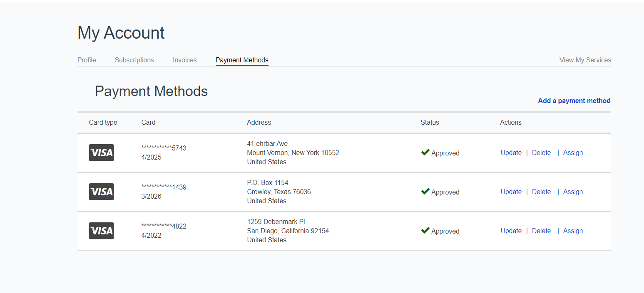
Task: Click green checkmark for Mount Vernon card
Action: point(425,153)
